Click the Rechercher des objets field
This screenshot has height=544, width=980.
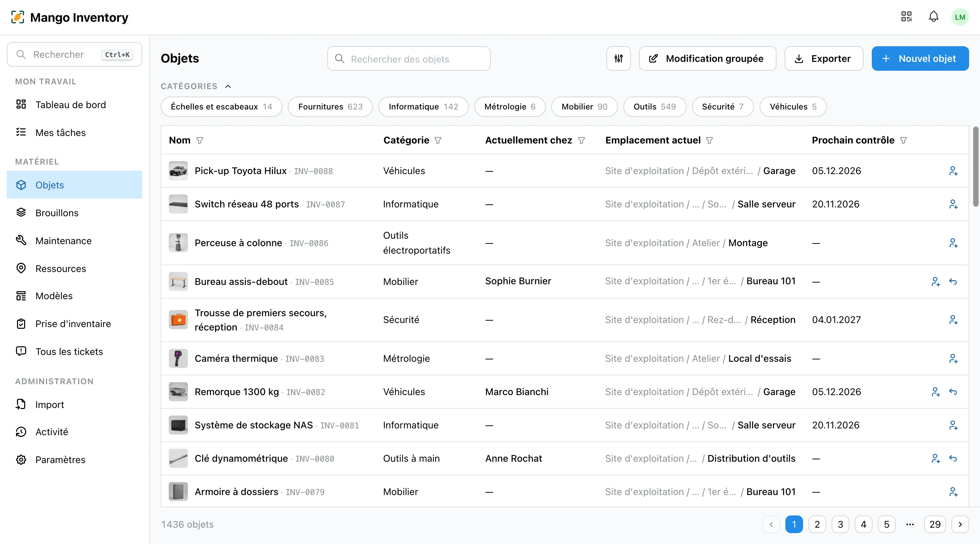coord(409,58)
